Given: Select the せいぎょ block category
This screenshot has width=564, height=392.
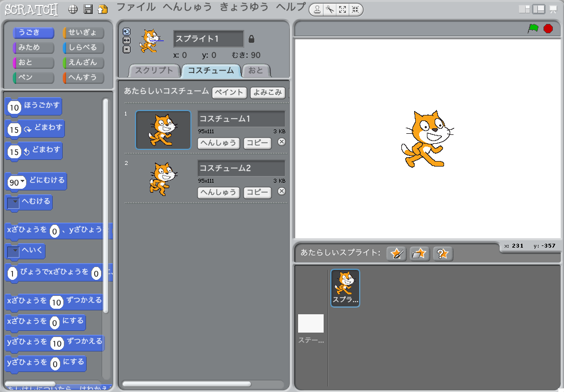Looking at the screenshot, I should pyautogui.click(x=83, y=33).
